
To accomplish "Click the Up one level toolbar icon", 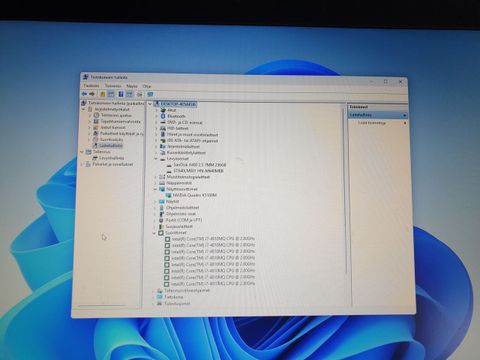I will [x=103, y=94].
